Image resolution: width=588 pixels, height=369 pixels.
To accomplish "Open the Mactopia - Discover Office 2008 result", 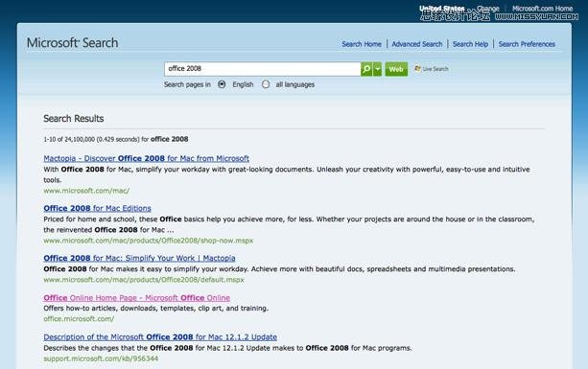I will pyautogui.click(x=146, y=158).
